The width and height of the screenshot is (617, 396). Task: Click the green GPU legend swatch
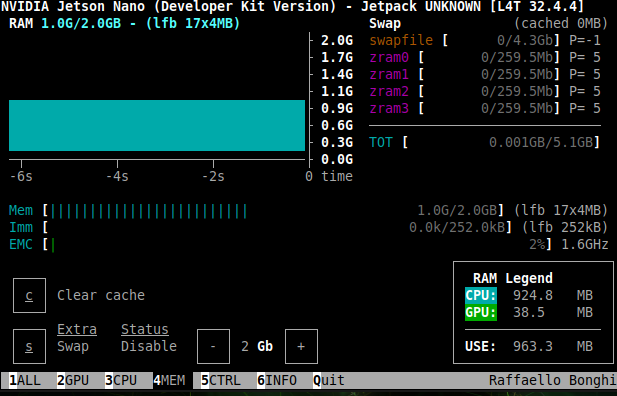480,313
